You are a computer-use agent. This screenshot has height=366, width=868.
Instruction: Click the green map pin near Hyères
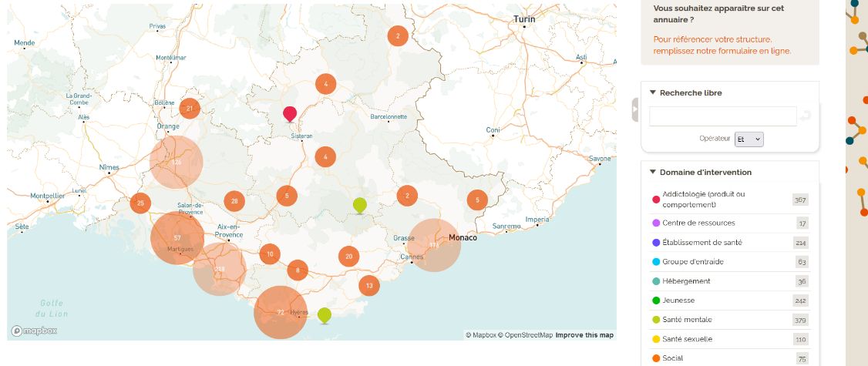[x=325, y=314]
